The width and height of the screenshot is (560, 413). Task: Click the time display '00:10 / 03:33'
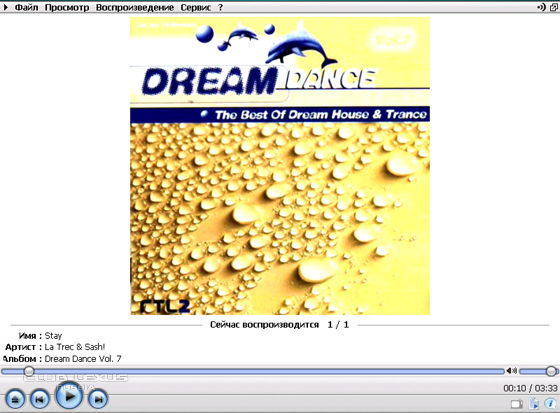pyautogui.click(x=530, y=388)
